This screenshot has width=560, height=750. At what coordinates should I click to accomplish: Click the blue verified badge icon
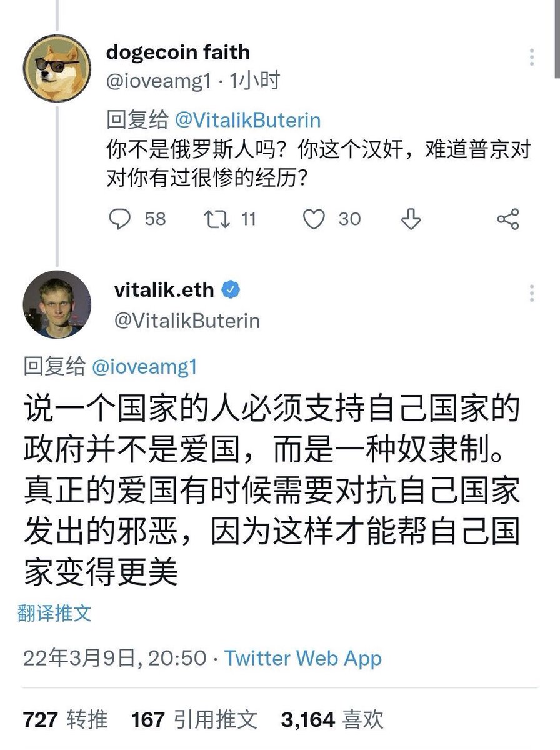231,290
